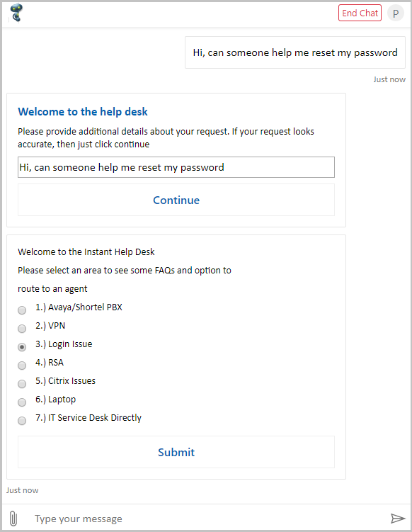Click the chatbot robot logo icon
Screen dimensions: 412x532
(x=16, y=13)
